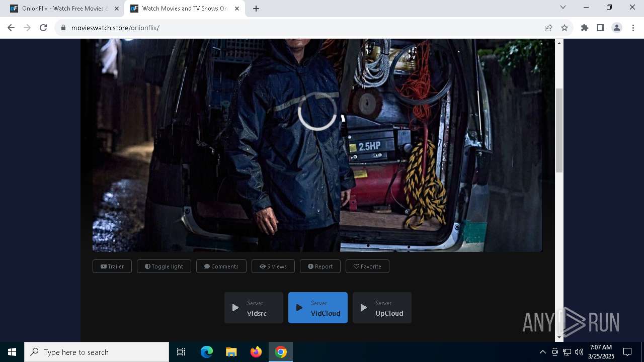Toggle the light with Toggle light button
This screenshot has height=362, width=644.
[164, 266]
